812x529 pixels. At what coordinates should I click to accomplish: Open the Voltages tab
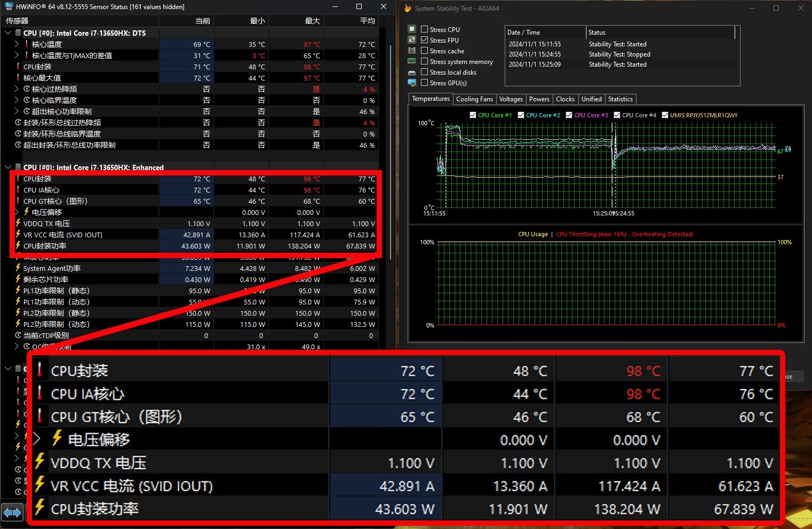point(511,99)
